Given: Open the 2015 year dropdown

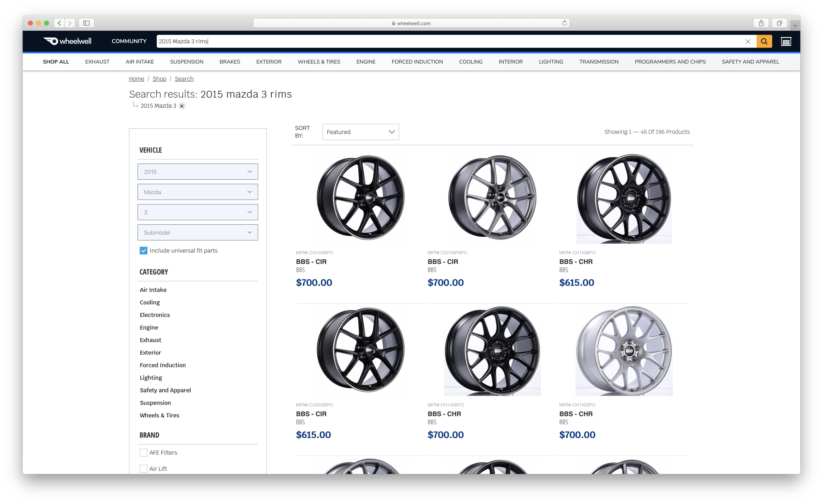Looking at the screenshot, I should [197, 172].
